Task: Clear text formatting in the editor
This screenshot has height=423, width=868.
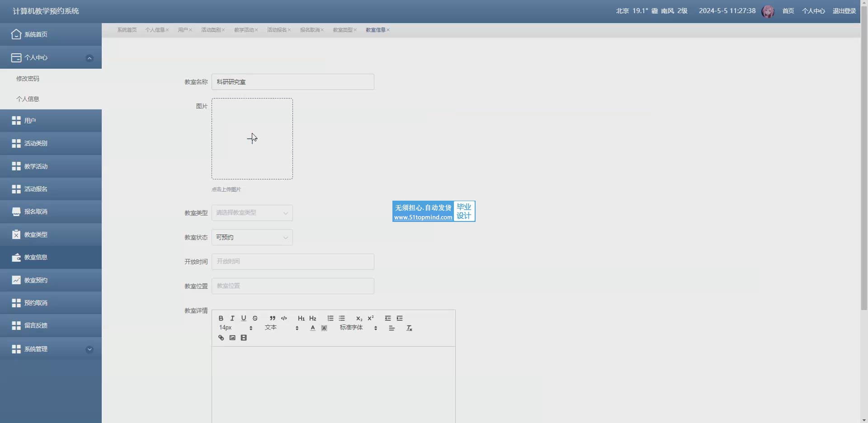Action: click(x=409, y=328)
